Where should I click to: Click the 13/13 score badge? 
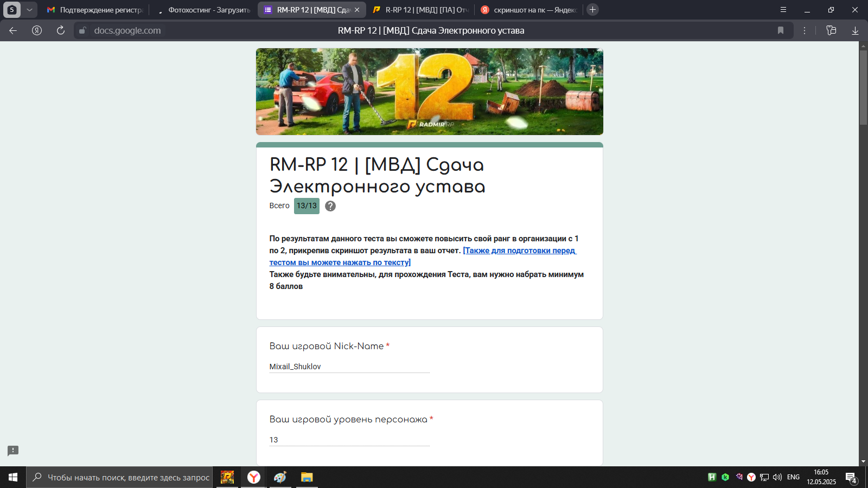(x=307, y=206)
